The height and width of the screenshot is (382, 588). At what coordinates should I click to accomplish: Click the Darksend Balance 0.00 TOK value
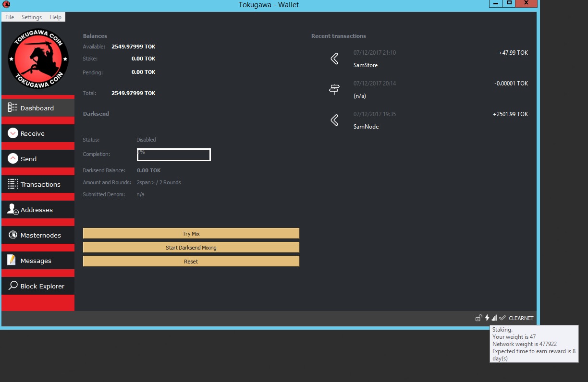[149, 170]
